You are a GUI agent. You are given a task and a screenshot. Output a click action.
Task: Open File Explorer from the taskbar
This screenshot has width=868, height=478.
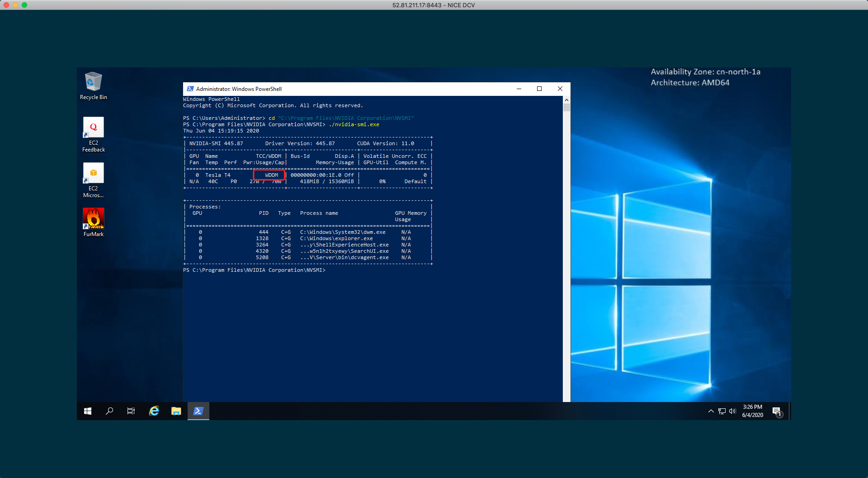tap(176, 411)
